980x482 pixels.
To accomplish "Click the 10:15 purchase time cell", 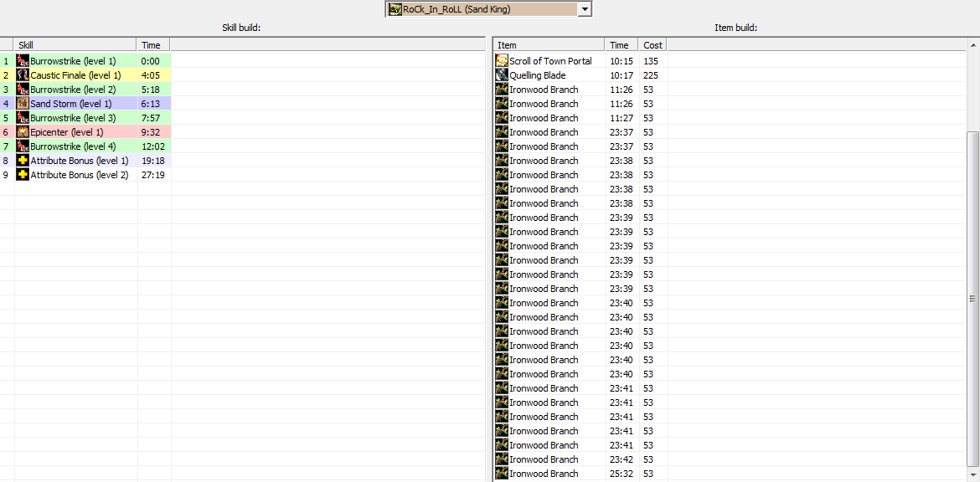I will (x=622, y=61).
